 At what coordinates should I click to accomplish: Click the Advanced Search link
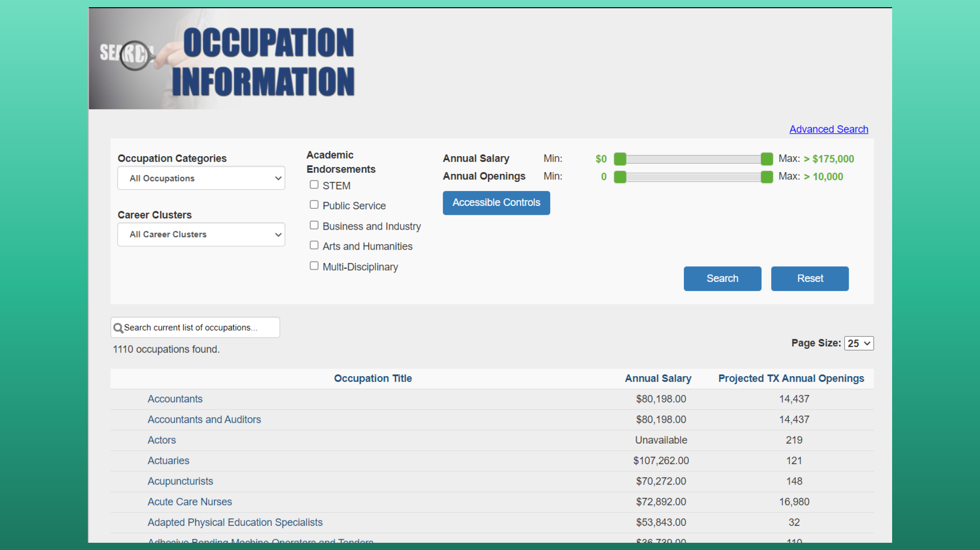click(829, 128)
